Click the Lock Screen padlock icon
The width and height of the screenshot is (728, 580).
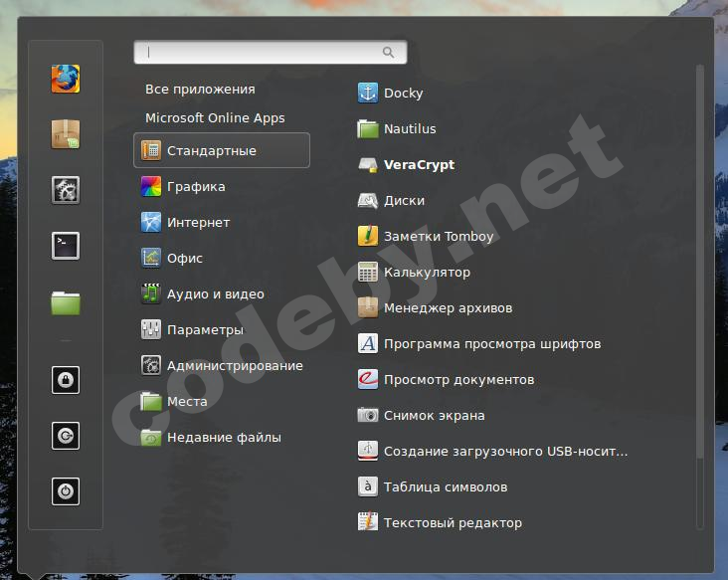66,380
